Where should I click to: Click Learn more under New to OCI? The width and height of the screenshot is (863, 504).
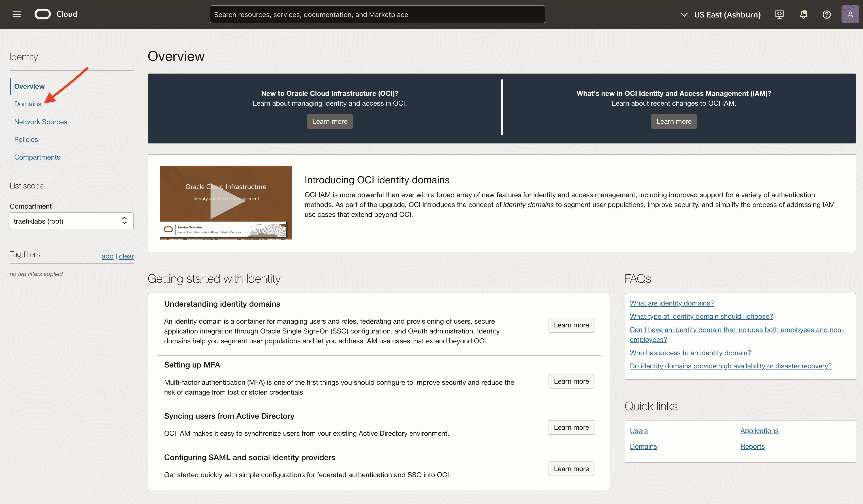pos(329,122)
